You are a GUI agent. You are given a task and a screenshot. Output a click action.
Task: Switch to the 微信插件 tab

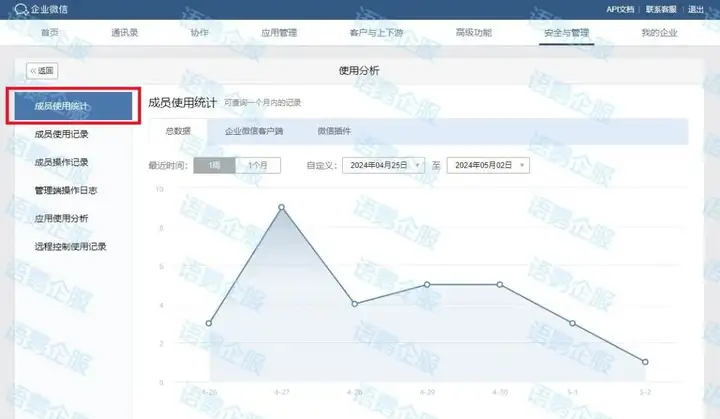334,131
